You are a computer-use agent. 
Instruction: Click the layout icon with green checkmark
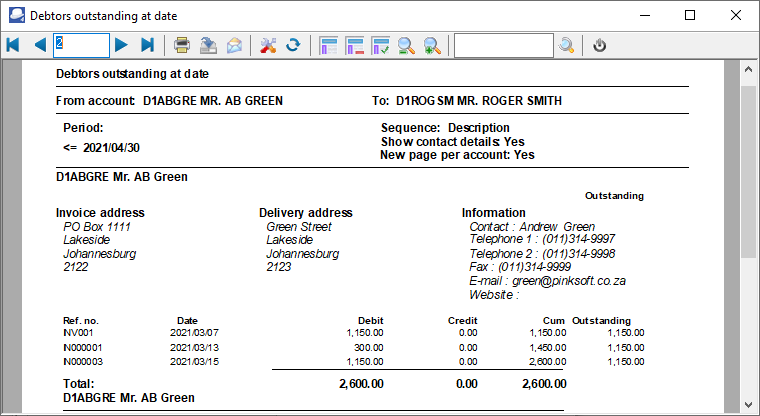tap(380, 45)
